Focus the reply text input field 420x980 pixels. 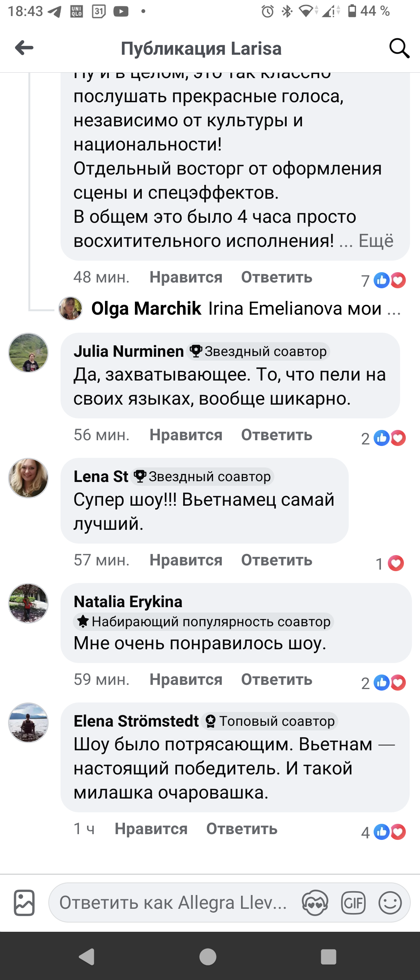[x=172, y=903]
